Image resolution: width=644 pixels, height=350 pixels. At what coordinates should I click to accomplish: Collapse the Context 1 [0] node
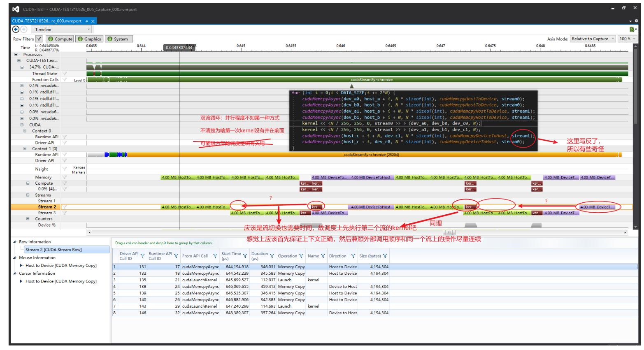pyautogui.click(x=25, y=148)
